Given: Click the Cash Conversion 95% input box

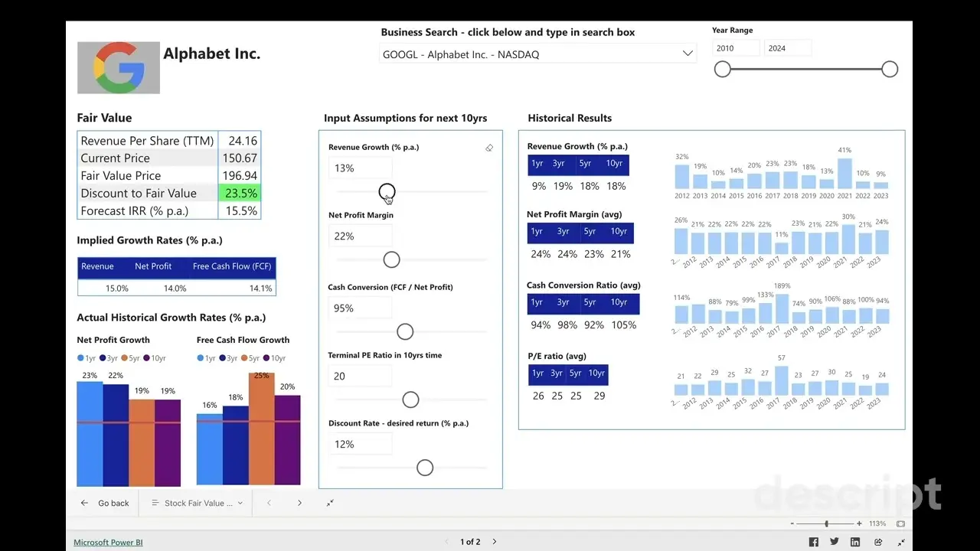Looking at the screenshot, I should tap(360, 308).
